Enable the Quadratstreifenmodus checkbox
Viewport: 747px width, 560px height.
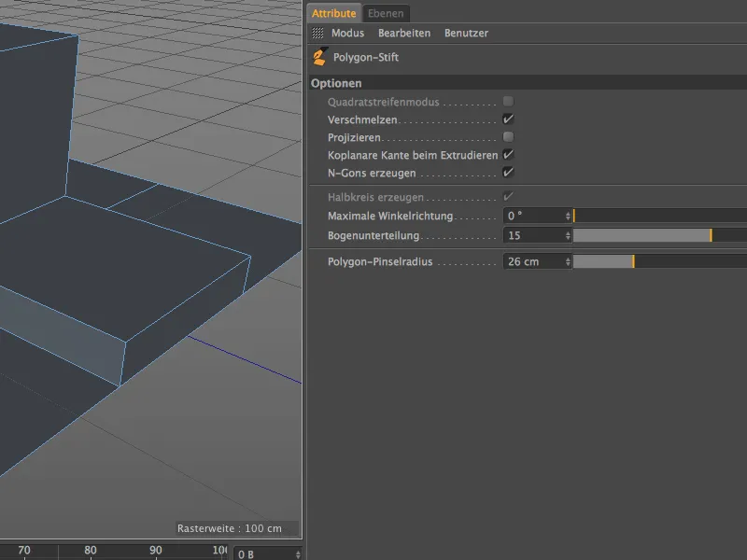click(x=506, y=101)
